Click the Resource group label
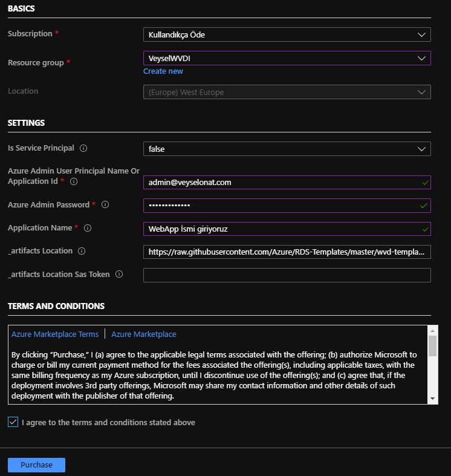Viewport: 451px width, 476px height. pyautogui.click(x=36, y=62)
